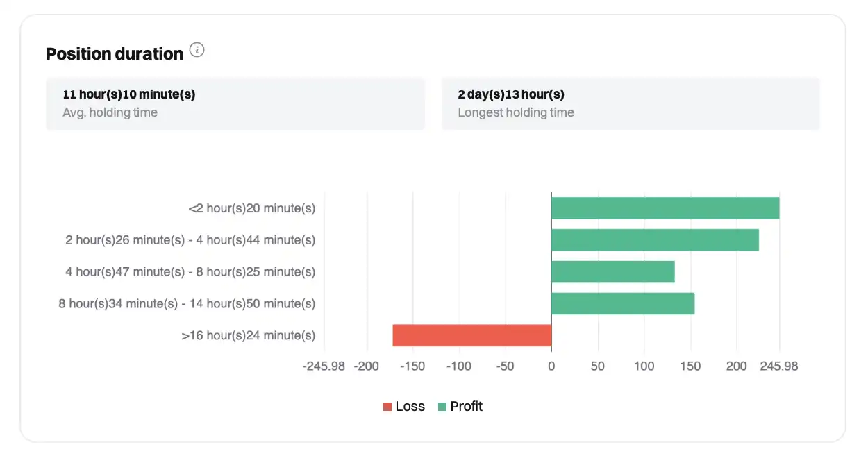Click the 100 tick on the x-axis

(x=644, y=366)
